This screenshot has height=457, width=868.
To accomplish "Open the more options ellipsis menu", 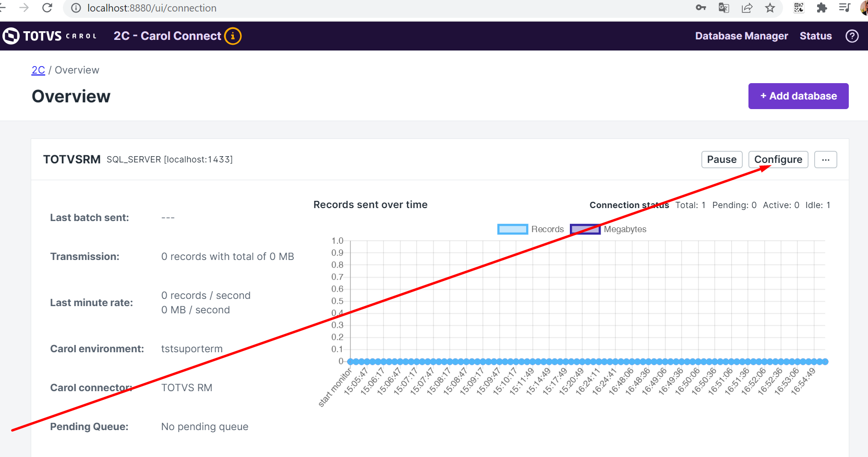I will click(826, 160).
